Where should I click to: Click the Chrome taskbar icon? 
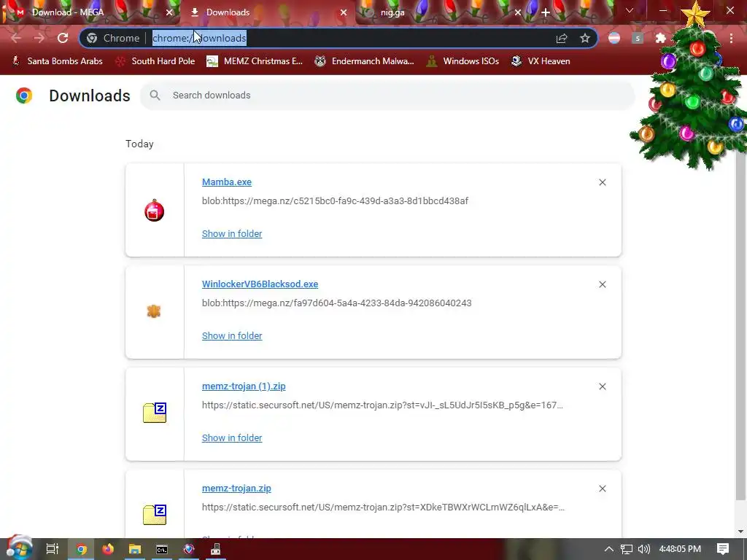[81, 549]
